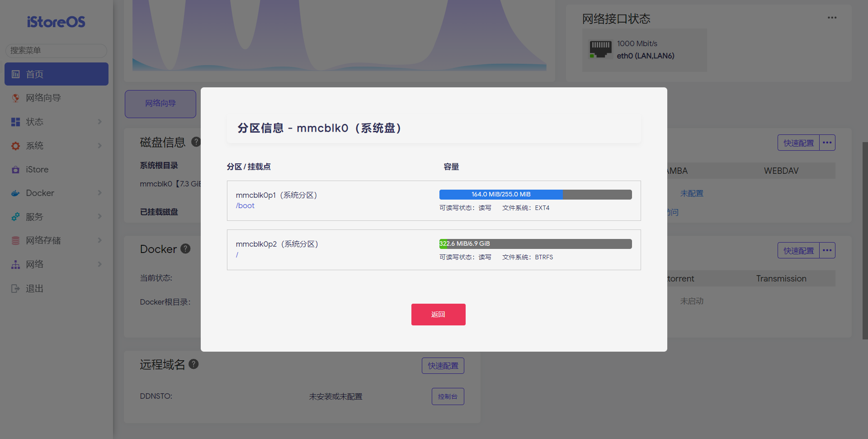
Task: Click the Docker whale sidebar icon
Action: [x=15, y=193]
